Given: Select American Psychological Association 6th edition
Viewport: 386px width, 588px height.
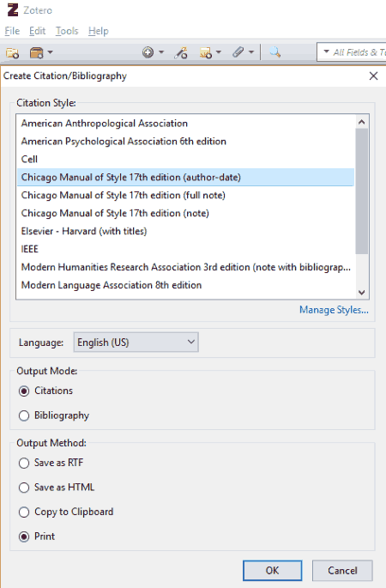Looking at the screenshot, I should (185, 142).
